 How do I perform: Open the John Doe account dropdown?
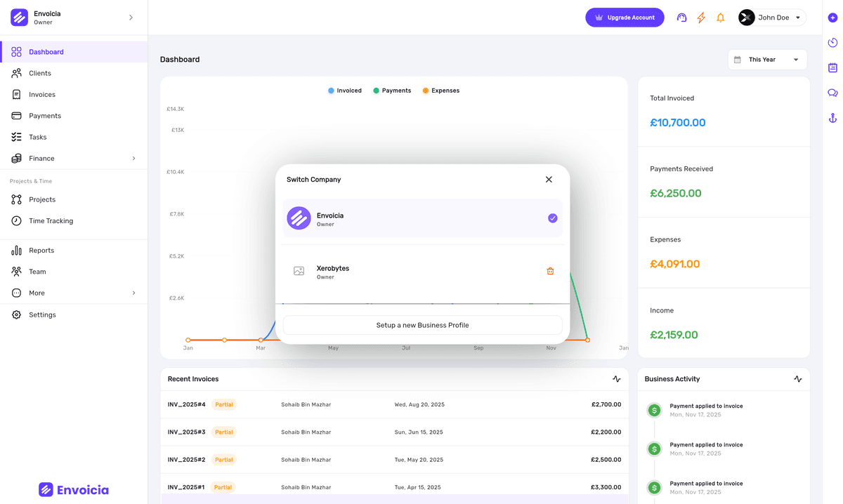pyautogui.click(x=771, y=18)
